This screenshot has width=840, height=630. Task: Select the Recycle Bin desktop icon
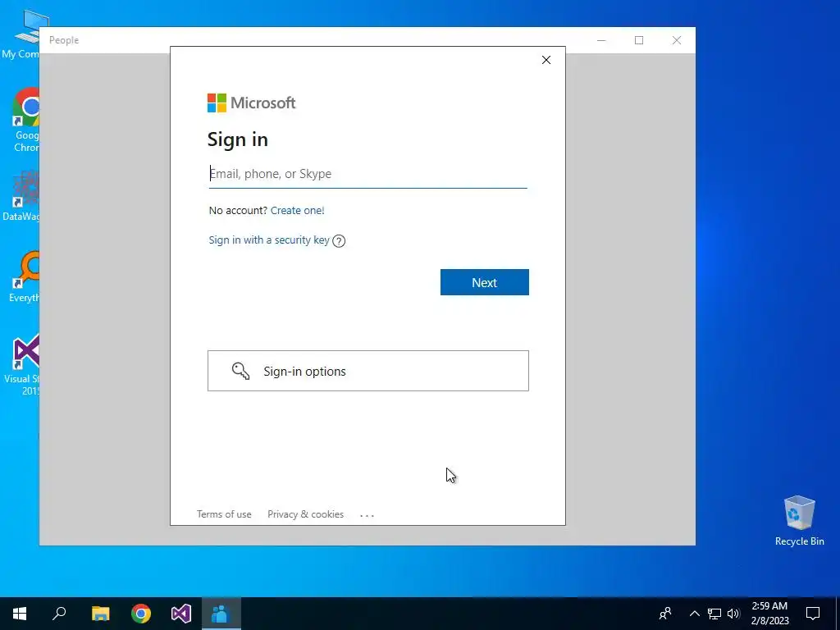click(799, 521)
